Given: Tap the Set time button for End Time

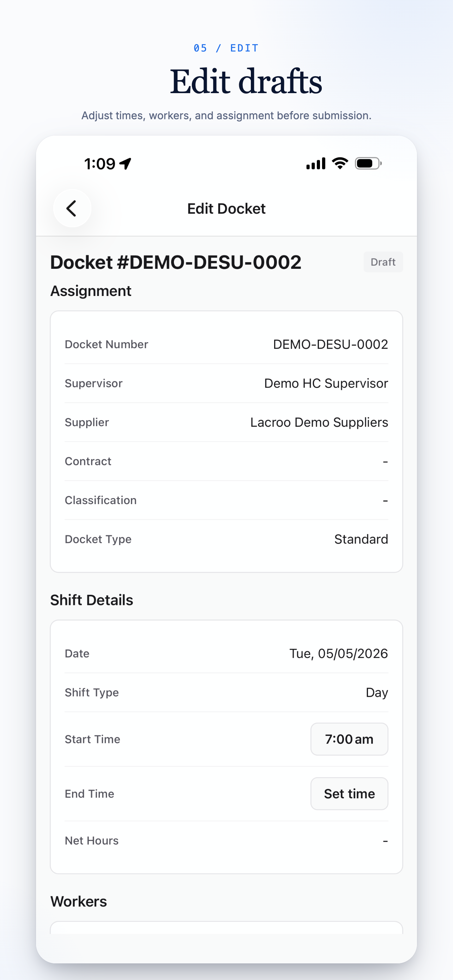Looking at the screenshot, I should point(349,794).
